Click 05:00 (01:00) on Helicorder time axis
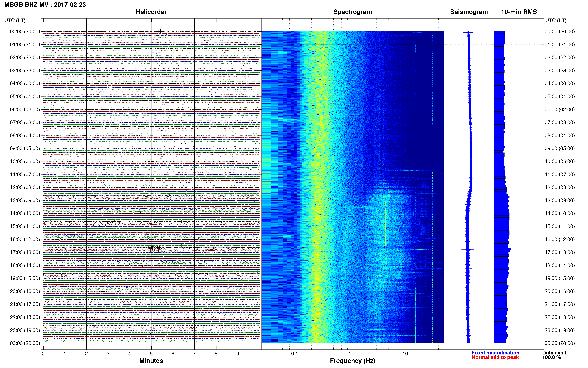Viewport: 588px width, 368px height. coord(25,96)
